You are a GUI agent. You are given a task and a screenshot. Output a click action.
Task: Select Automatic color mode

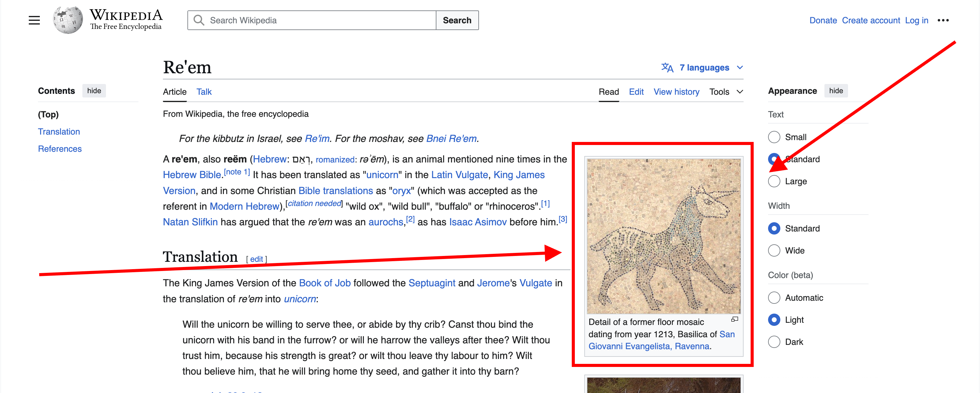point(774,298)
